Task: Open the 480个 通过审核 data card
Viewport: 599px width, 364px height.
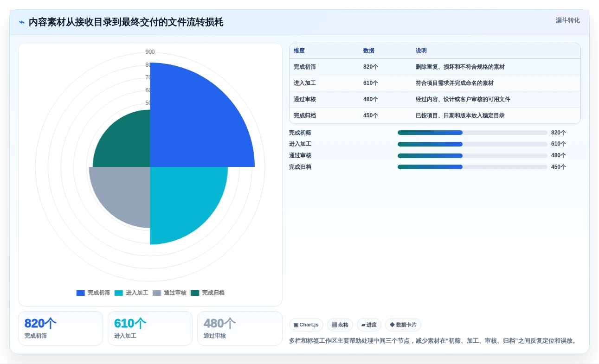Action: pyautogui.click(x=239, y=328)
